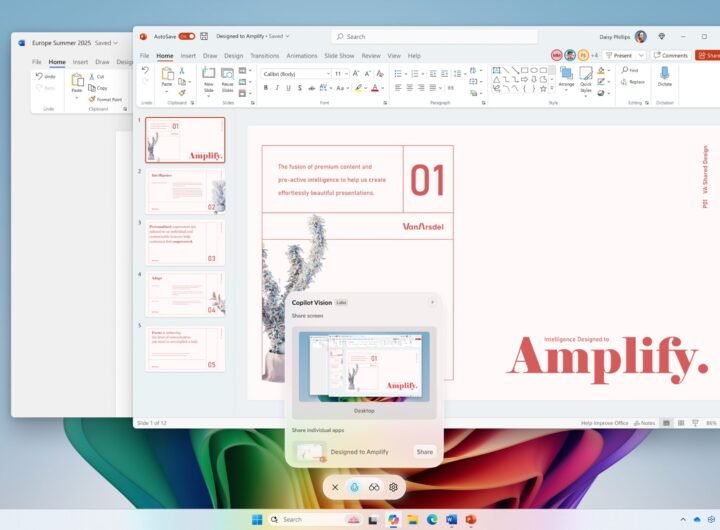Click the Comments button
This screenshot has height=530, width=720.
click(670, 55)
